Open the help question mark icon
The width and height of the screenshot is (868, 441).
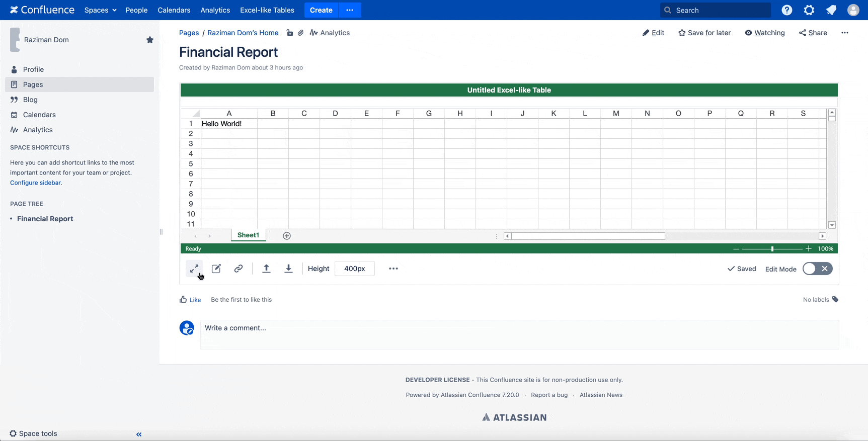[787, 10]
